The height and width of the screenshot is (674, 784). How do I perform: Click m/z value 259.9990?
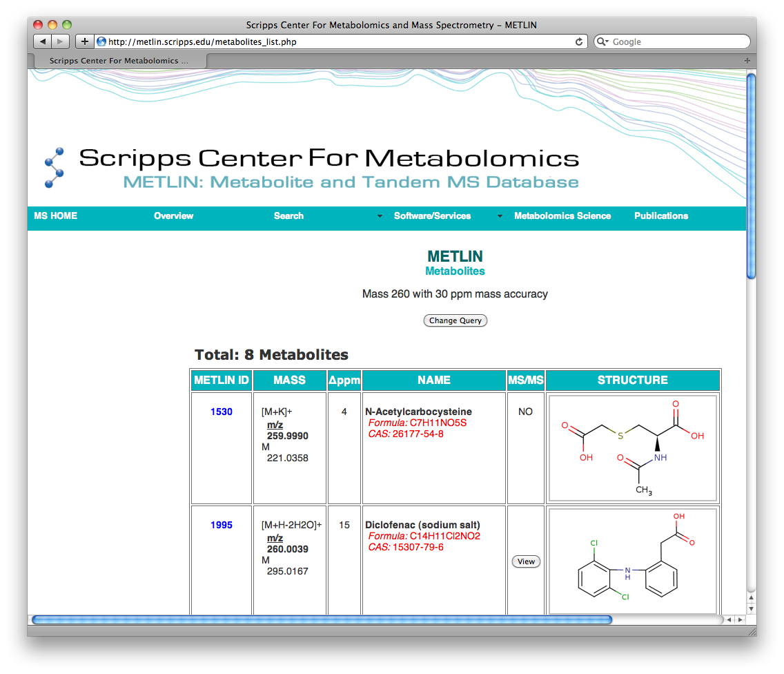(x=288, y=436)
